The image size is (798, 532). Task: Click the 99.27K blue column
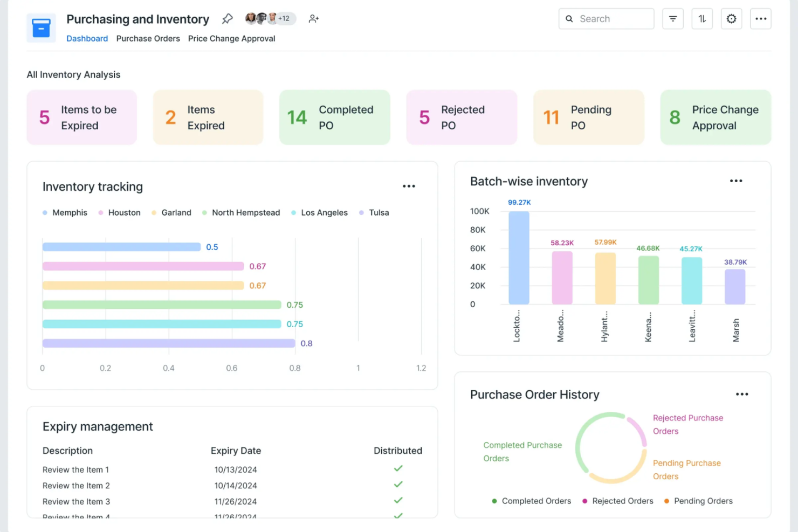[x=519, y=258]
